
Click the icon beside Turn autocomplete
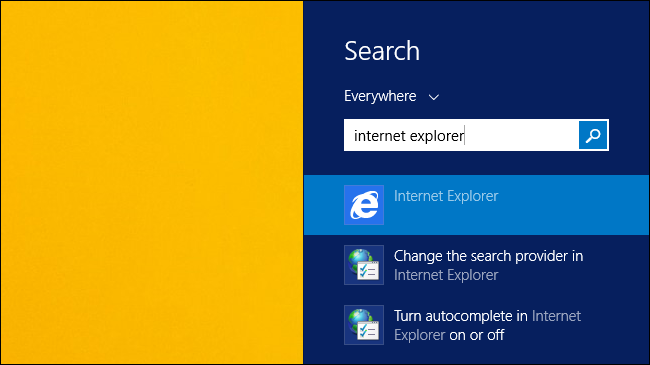click(364, 325)
